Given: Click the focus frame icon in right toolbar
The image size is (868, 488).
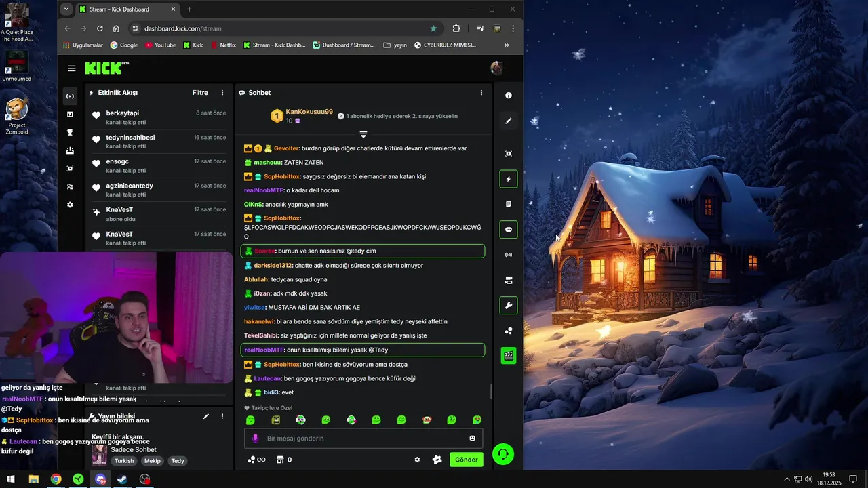Looking at the screenshot, I should (509, 154).
